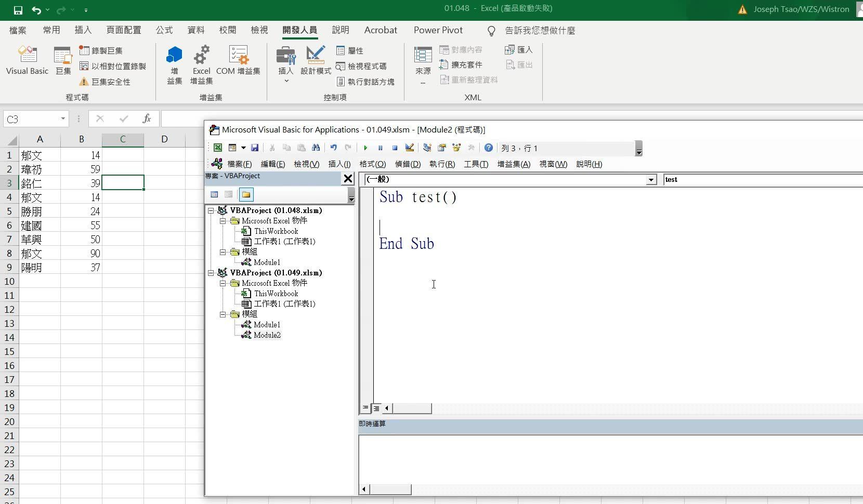Toggle folders view in project explorer
This screenshot has width=863, height=504.
pyautogui.click(x=246, y=194)
